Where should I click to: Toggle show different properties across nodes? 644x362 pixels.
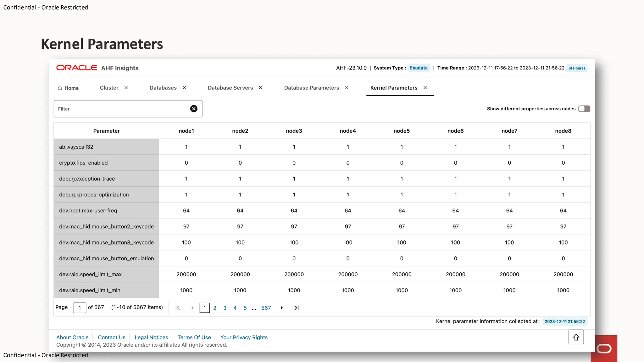pyautogui.click(x=584, y=109)
